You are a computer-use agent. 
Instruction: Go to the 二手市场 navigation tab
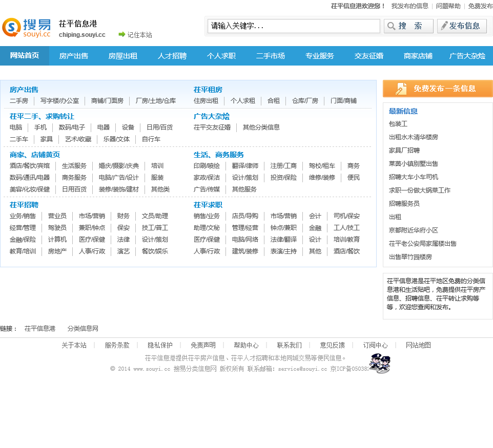coord(271,56)
